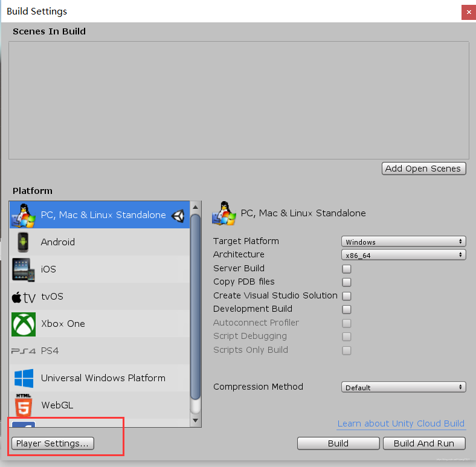Click the platform list scrollbar thumb
The image size is (476, 467).
195,307
